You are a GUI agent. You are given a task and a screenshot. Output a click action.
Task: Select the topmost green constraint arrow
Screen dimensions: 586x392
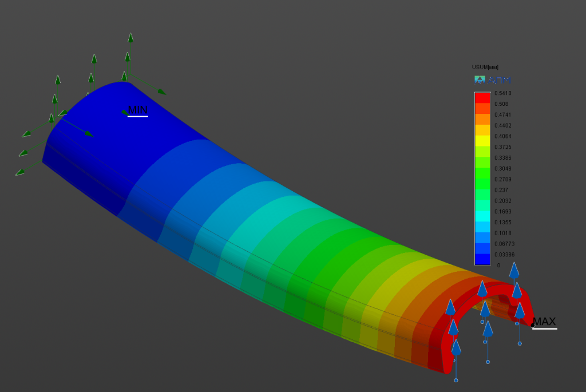click(x=130, y=39)
